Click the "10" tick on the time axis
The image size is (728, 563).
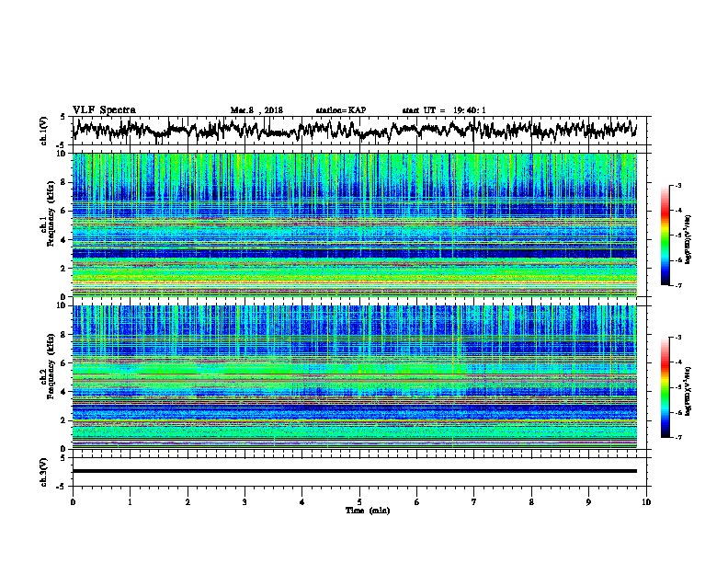coord(646,502)
